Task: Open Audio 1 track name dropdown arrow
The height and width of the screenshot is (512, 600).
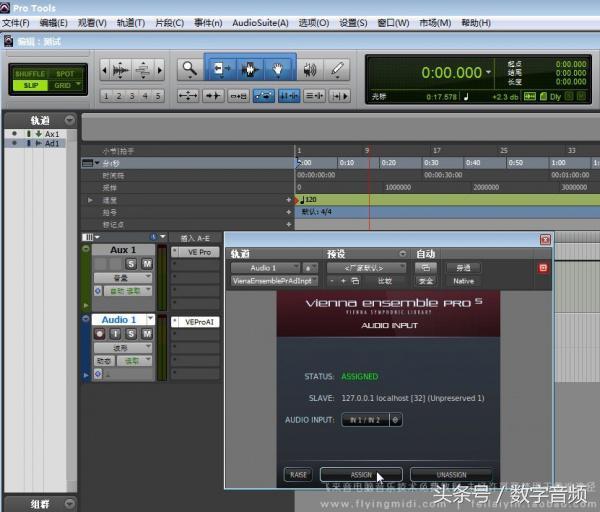Action: pyautogui.click(x=151, y=318)
